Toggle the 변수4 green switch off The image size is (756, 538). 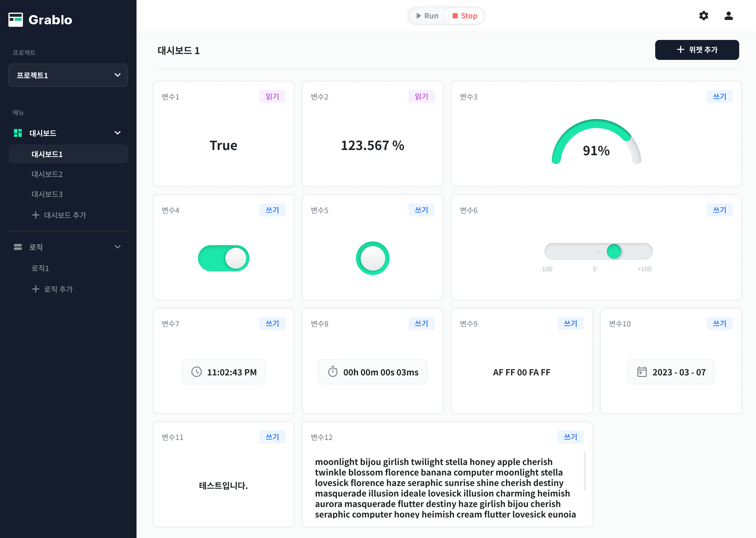coord(223,258)
